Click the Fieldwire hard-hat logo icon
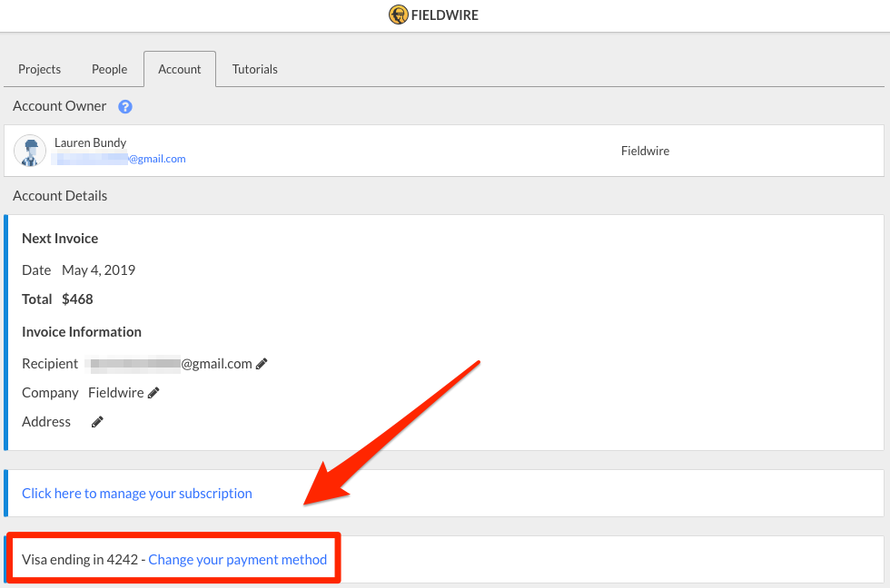 (x=399, y=15)
